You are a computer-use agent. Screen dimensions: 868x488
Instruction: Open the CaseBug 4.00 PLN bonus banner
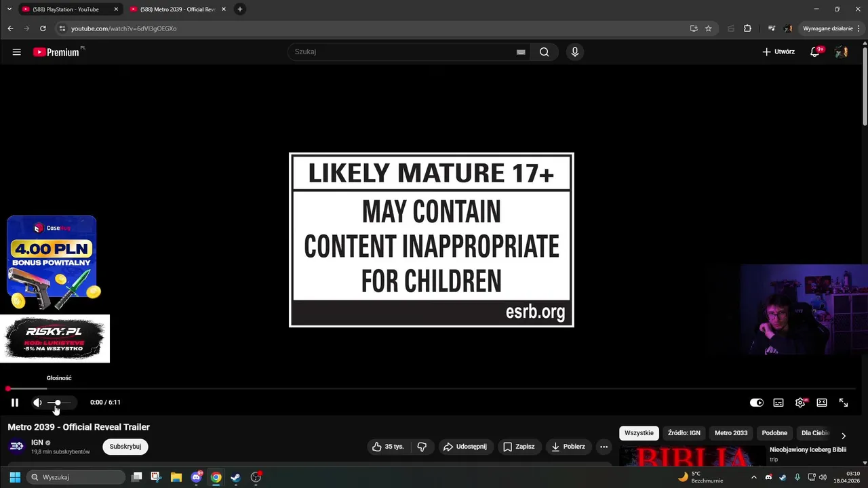[x=52, y=262]
